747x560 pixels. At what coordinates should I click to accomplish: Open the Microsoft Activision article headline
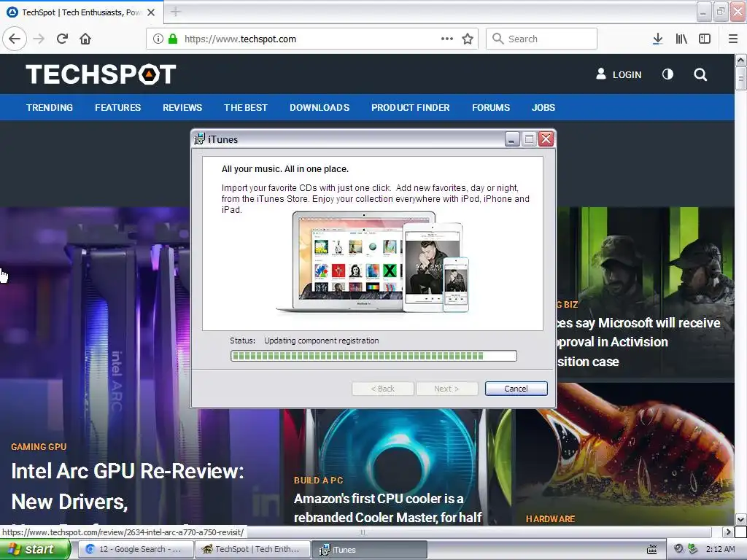click(x=638, y=342)
